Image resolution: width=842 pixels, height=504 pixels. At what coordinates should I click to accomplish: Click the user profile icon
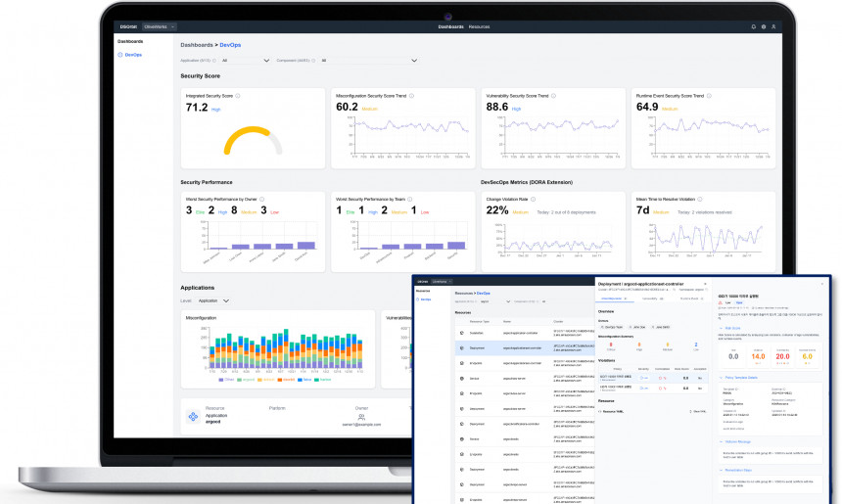(x=774, y=26)
